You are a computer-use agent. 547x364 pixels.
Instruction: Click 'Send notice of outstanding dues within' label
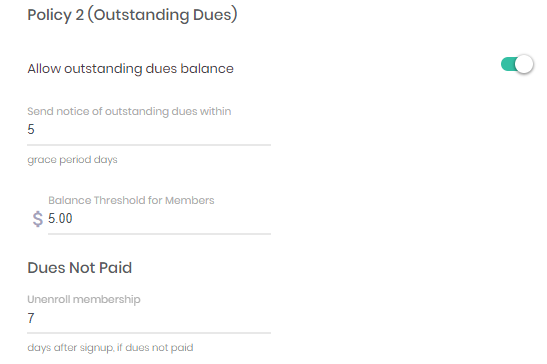point(129,111)
